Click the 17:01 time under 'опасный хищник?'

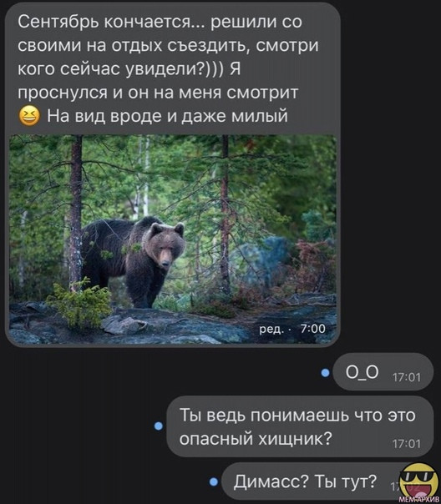coord(407,444)
